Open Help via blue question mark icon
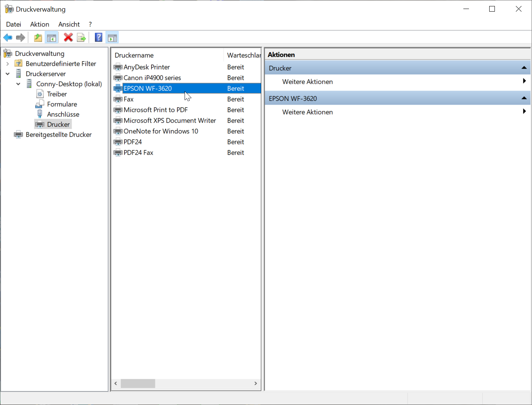The image size is (532, 405). coord(98,37)
